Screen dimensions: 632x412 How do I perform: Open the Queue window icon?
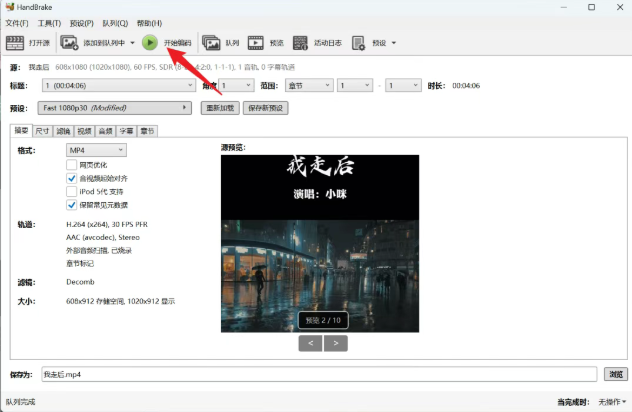pos(211,43)
